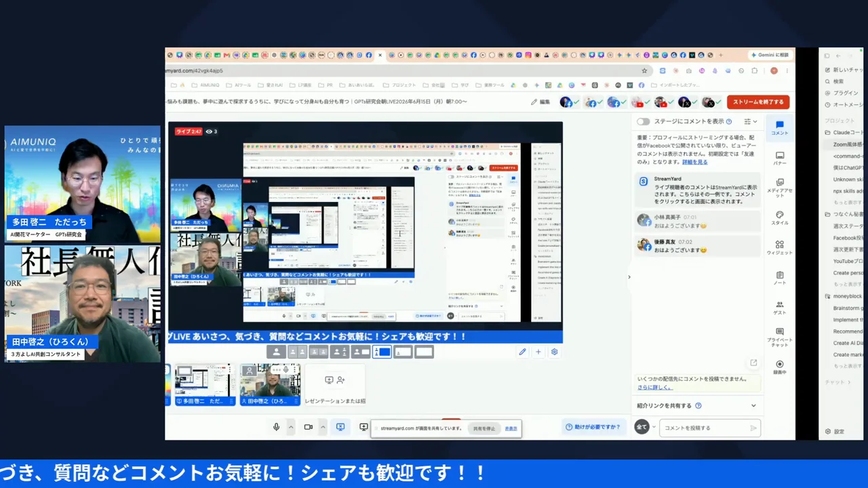
Task: Open 設定 gear in Claude sidebar
Action: [835, 432]
